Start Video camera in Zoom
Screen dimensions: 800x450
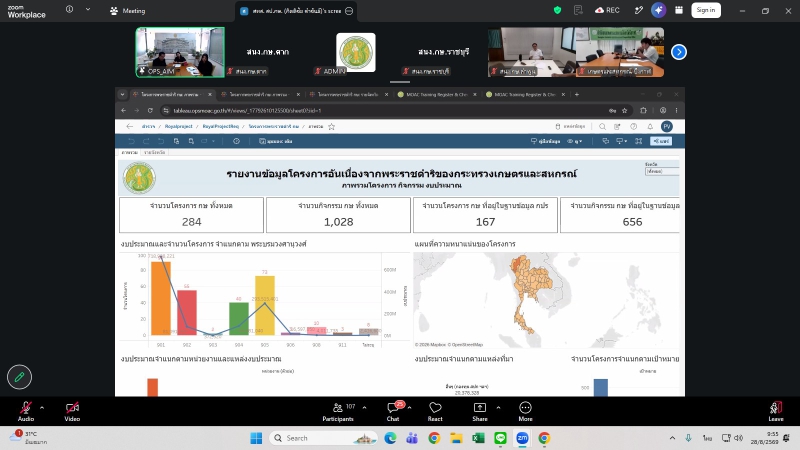click(72, 411)
